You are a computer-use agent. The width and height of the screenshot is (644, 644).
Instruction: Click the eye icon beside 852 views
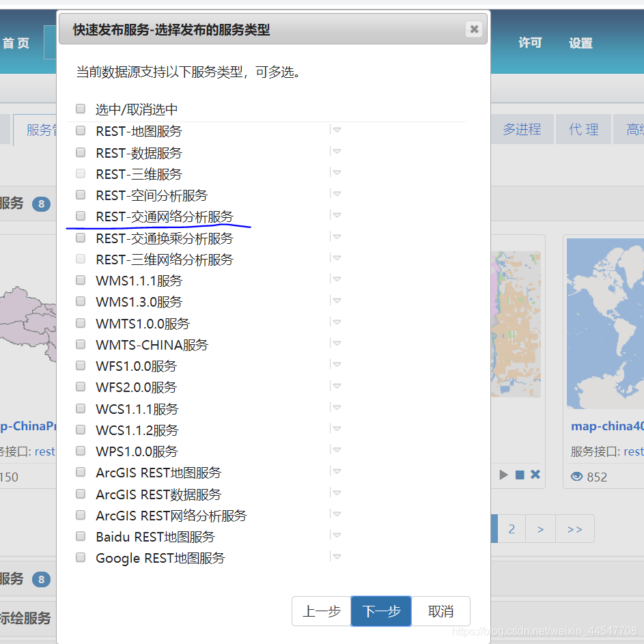tap(576, 476)
